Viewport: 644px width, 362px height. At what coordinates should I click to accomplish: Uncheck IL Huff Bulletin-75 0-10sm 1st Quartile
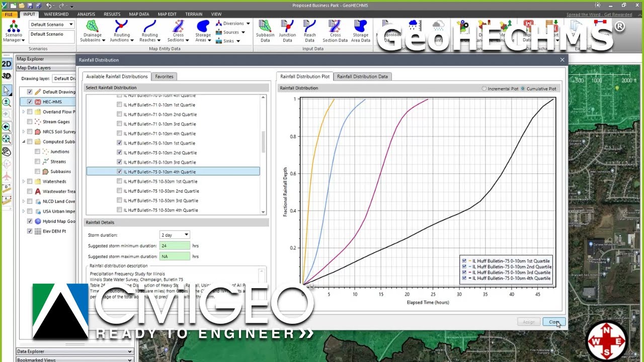119,143
